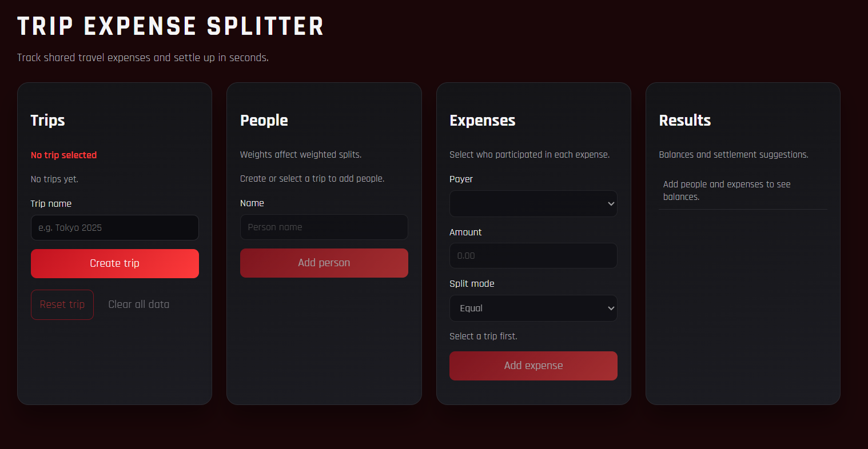
Task: Click the Expenses panel heading
Action: point(483,121)
